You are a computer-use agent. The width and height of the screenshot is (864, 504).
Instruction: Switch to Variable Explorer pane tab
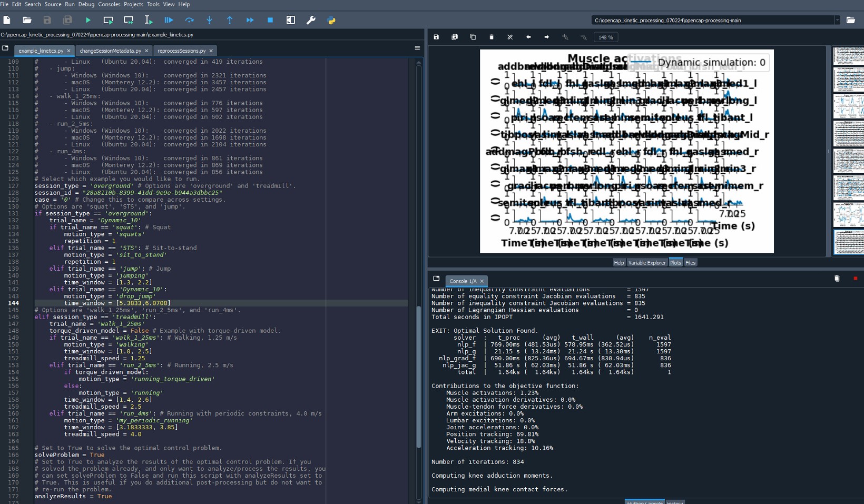(647, 262)
